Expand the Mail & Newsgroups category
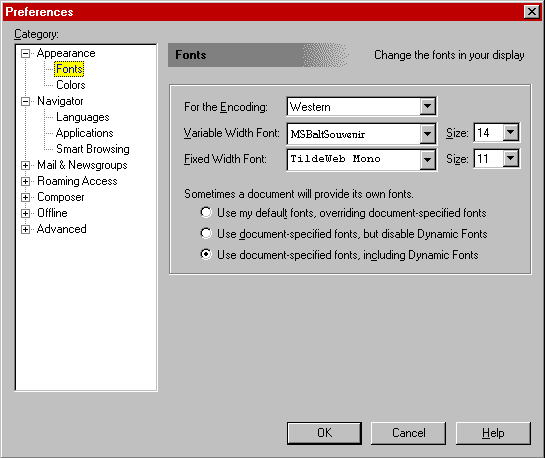Viewport: 545px width, 458px height. tap(25, 165)
